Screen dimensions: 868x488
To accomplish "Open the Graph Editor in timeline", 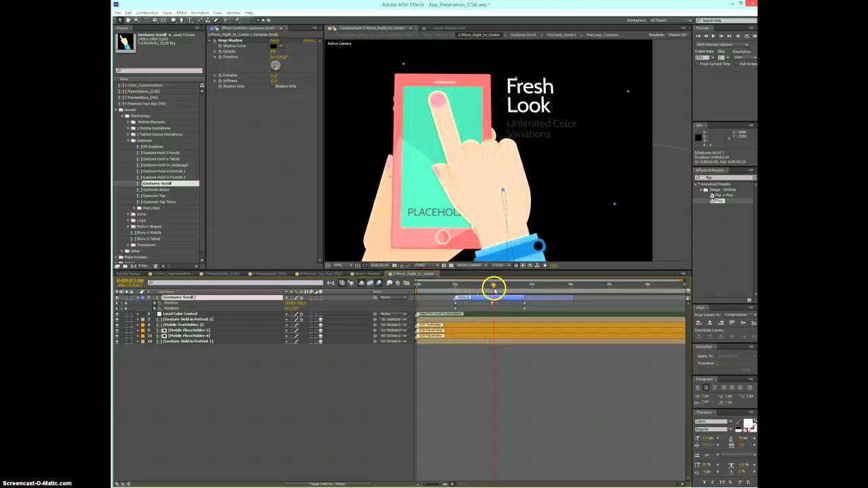I will 406,283.
